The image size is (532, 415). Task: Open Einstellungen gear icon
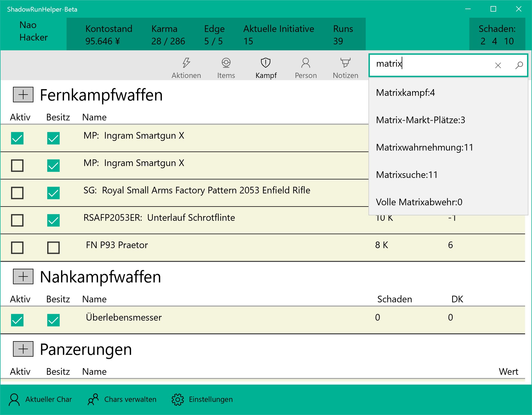click(x=178, y=400)
